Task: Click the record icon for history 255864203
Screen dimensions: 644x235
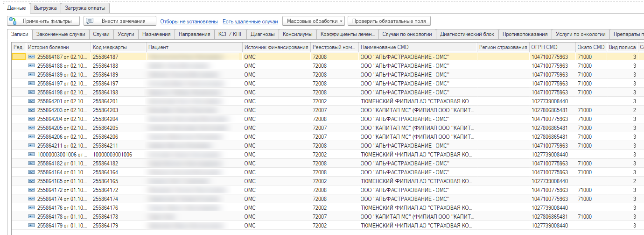Action: (32, 110)
